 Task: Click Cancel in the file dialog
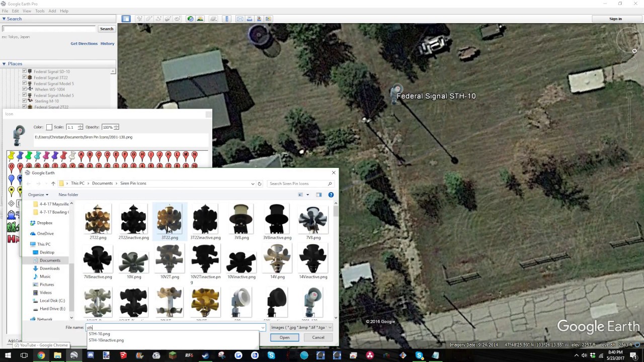pos(318,337)
